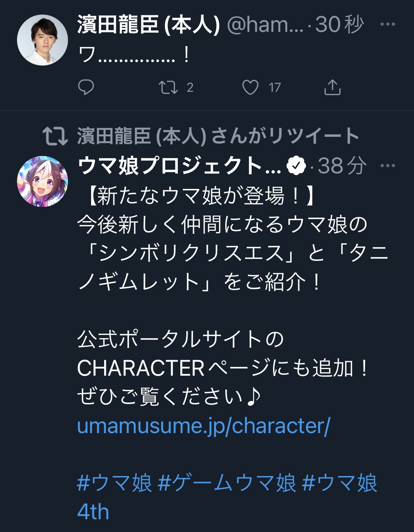The image size is (414, 532).
Task: Click the @ham… handle
Action: click(265, 24)
